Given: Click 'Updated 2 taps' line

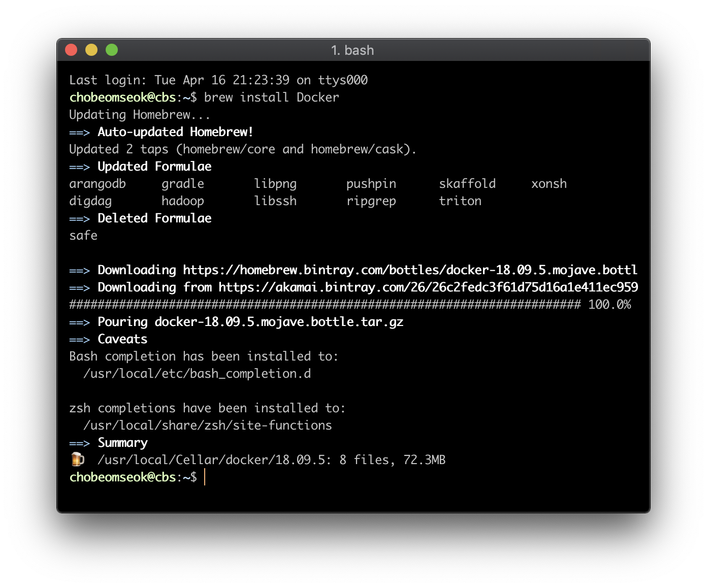Looking at the screenshot, I should pyautogui.click(x=243, y=149).
